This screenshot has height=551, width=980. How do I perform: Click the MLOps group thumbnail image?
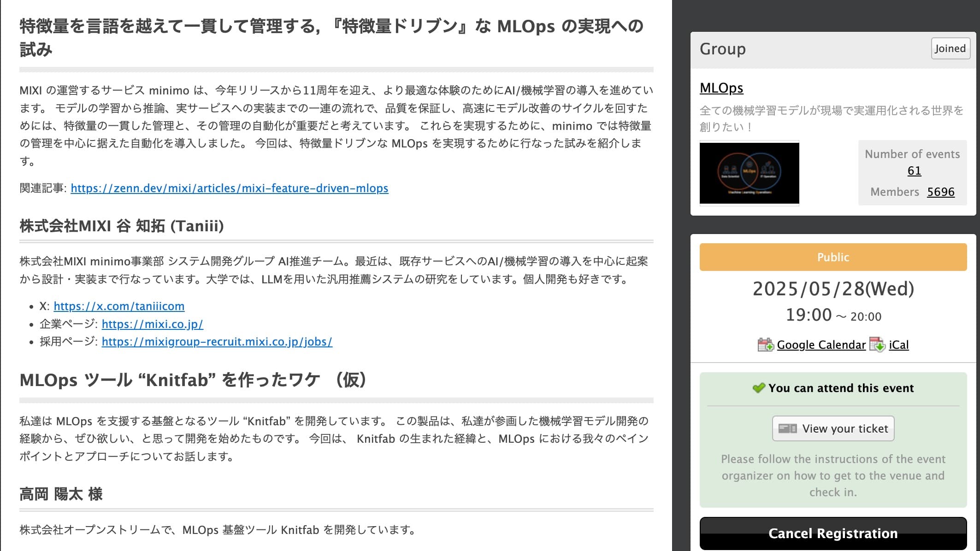coord(750,173)
